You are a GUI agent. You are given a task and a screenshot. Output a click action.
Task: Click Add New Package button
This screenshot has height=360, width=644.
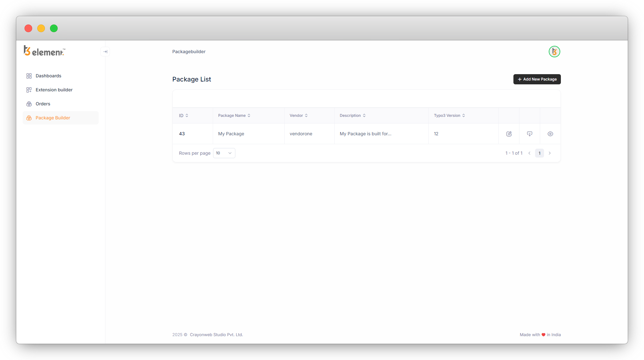click(537, 79)
